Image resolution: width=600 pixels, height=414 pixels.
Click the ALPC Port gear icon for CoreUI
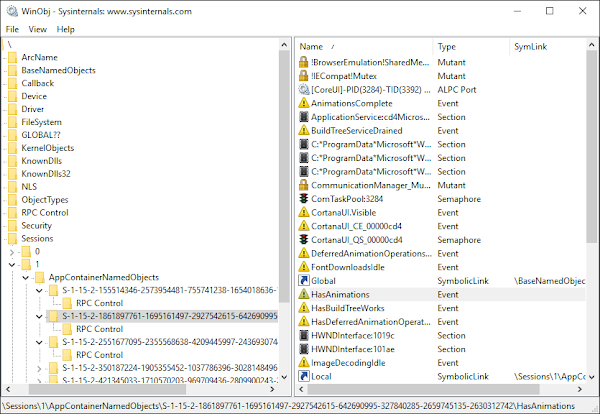pos(304,89)
